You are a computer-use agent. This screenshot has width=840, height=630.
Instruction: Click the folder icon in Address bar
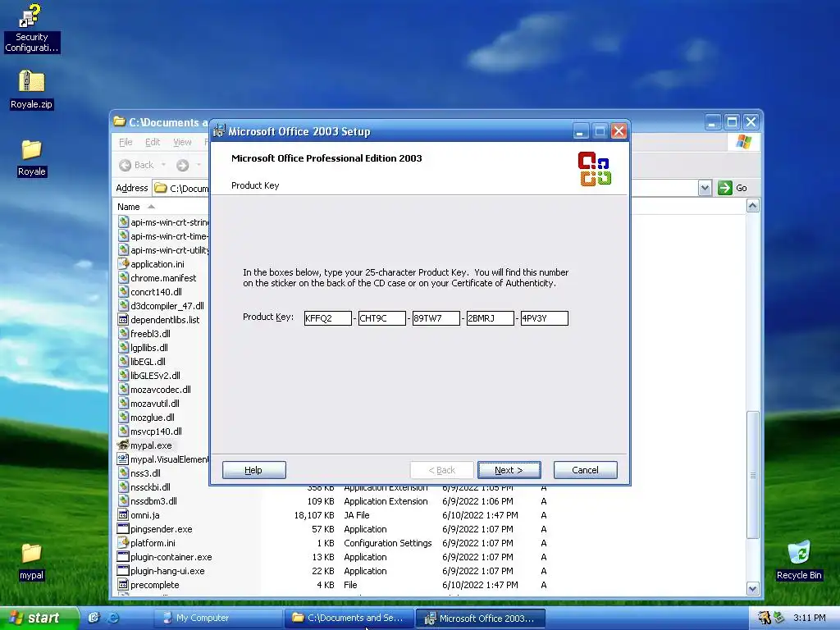(x=161, y=188)
